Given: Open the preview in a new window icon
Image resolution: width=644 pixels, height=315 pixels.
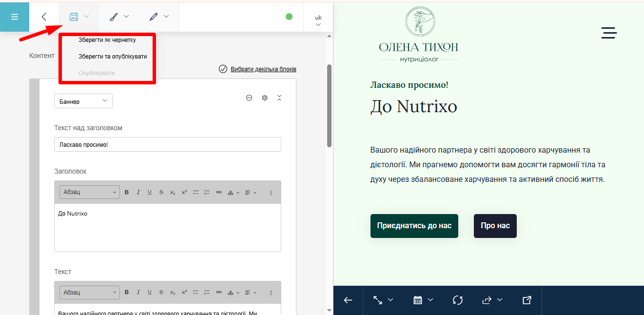Looking at the screenshot, I should coord(527,300).
